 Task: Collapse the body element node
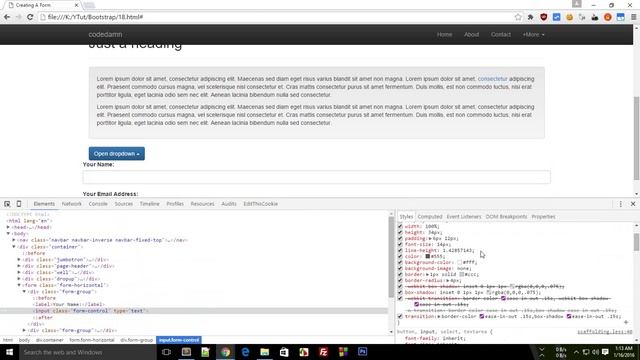click(x=8, y=233)
